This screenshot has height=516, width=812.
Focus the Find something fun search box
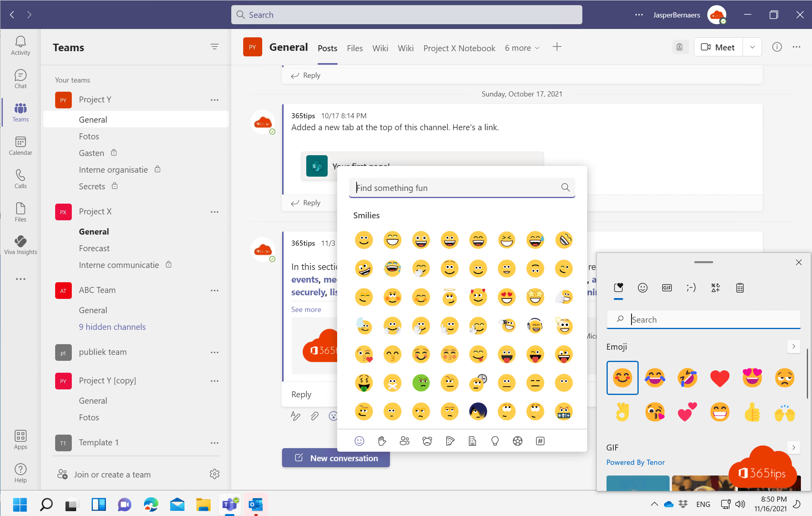[x=462, y=188]
